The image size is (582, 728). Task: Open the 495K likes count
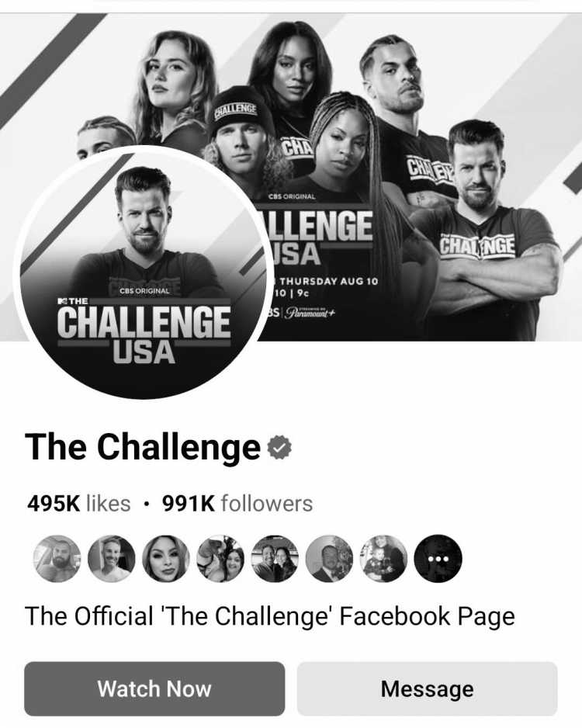[79, 504]
